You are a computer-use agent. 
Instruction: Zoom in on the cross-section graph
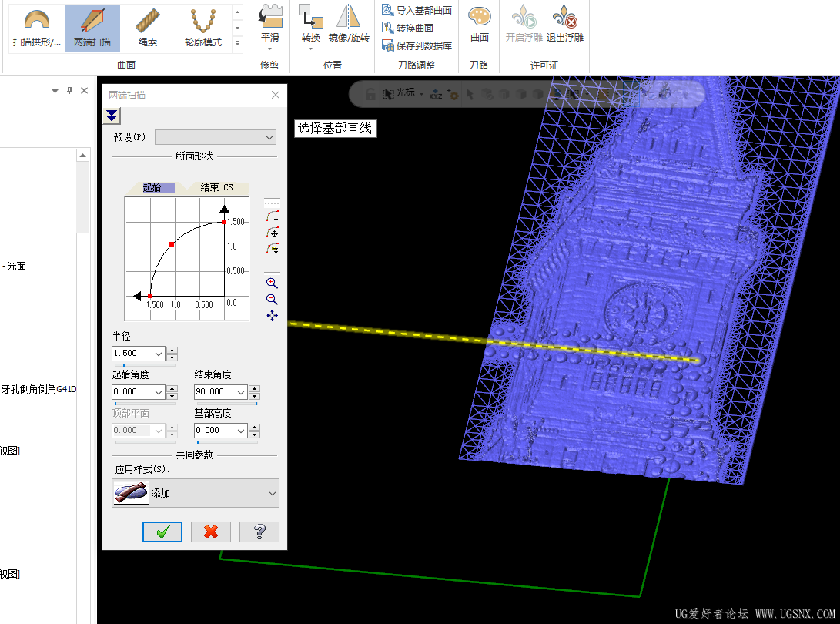coord(272,283)
